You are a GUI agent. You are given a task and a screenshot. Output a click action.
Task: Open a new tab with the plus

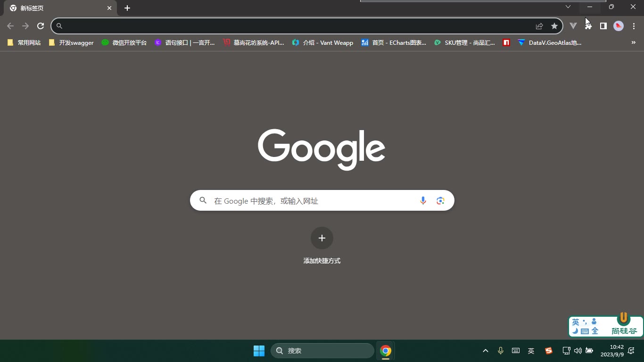tap(127, 8)
